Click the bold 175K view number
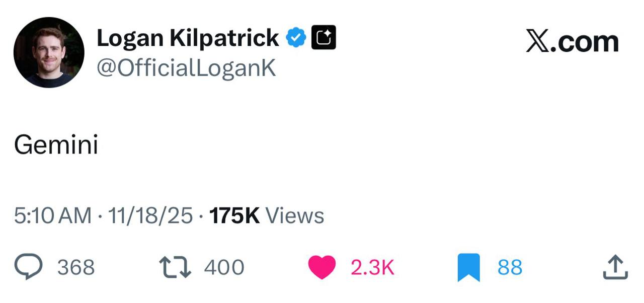This screenshot has height=303, width=644. 234,216
